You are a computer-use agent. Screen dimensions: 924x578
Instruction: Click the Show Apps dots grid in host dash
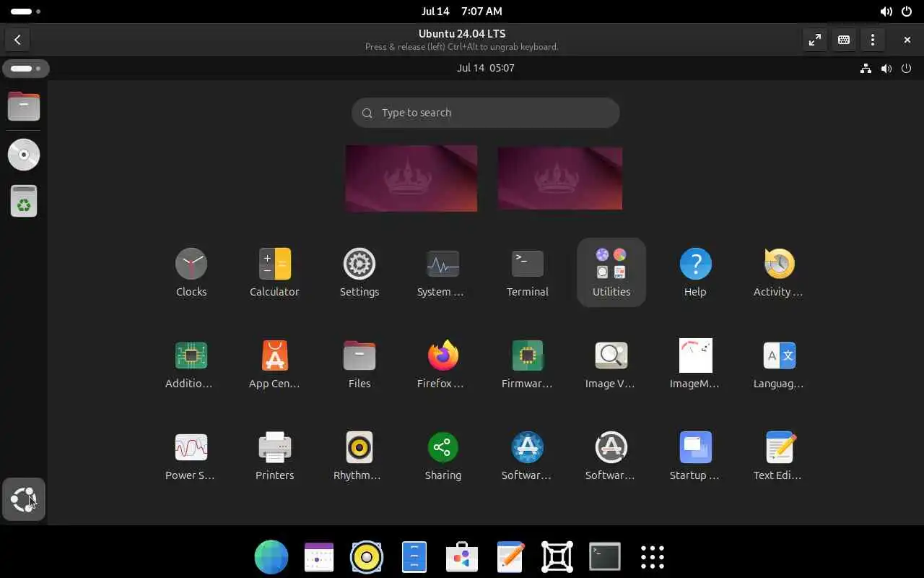[x=653, y=557]
